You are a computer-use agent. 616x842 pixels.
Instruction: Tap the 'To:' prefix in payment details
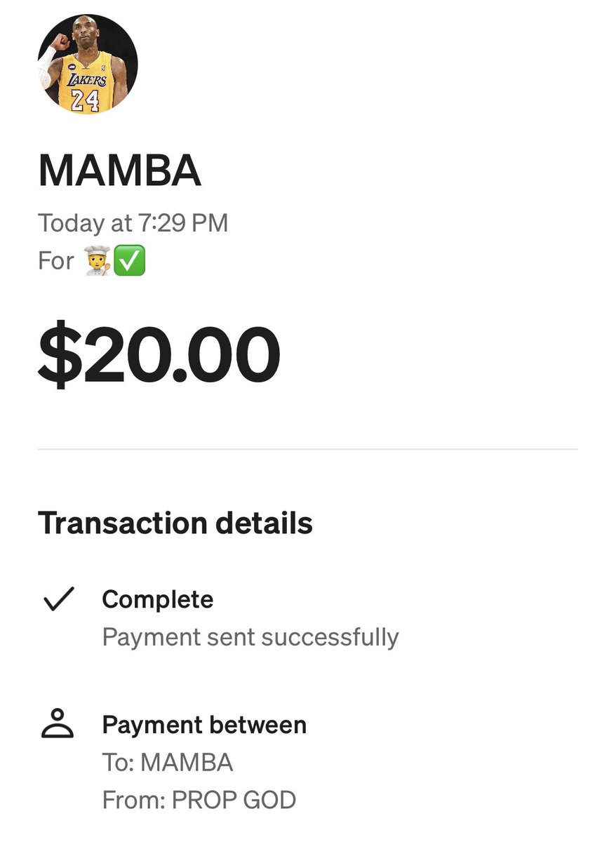[x=119, y=763]
